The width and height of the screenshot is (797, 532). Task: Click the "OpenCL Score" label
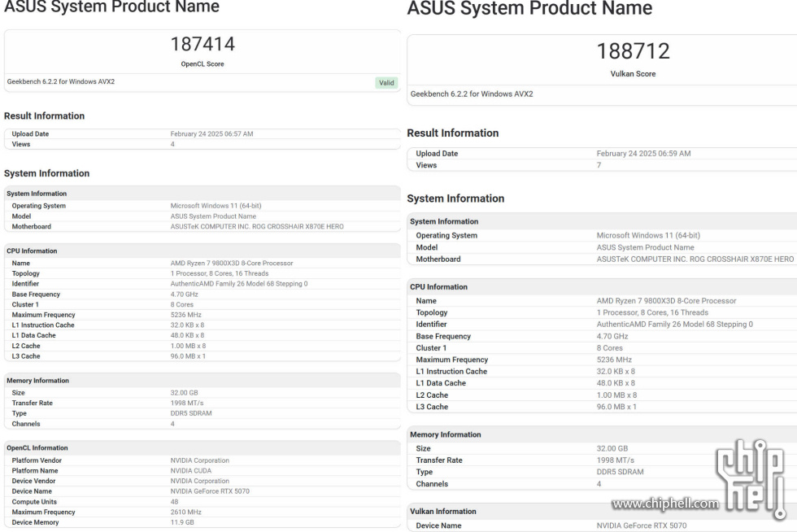click(203, 64)
